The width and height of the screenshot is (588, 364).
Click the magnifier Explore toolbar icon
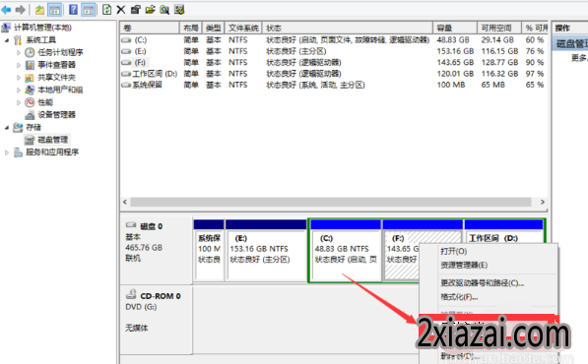[164, 10]
